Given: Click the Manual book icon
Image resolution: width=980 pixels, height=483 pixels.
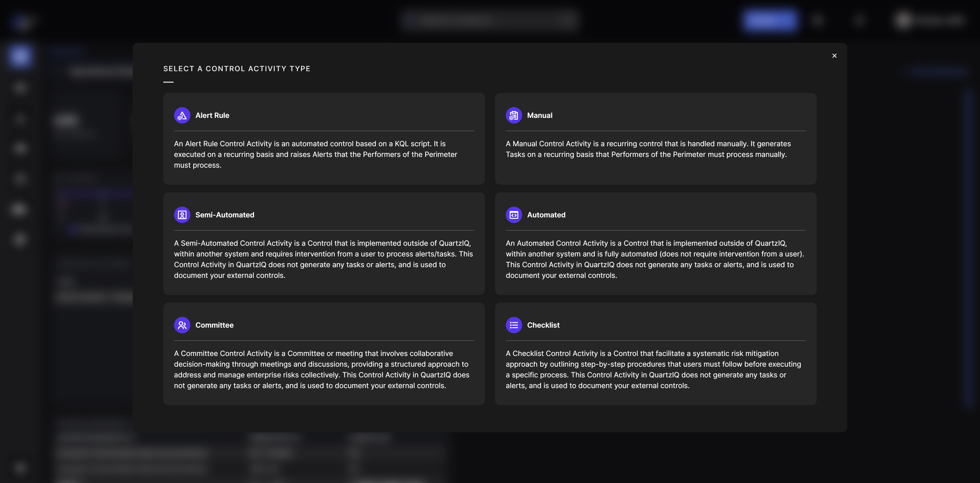Looking at the screenshot, I should 513,115.
